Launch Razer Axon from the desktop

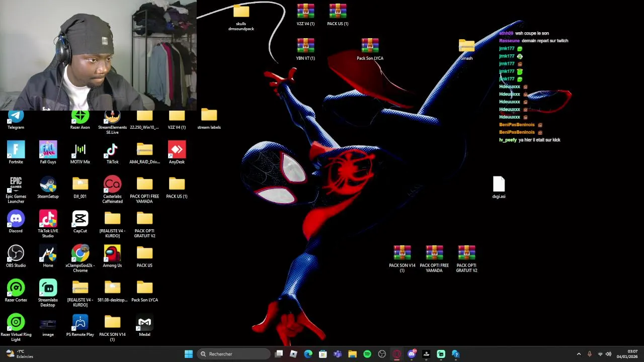(x=80, y=121)
